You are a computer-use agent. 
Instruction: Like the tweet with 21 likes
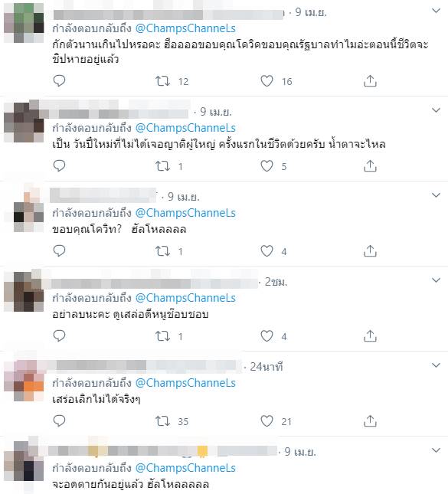point(267,421)
